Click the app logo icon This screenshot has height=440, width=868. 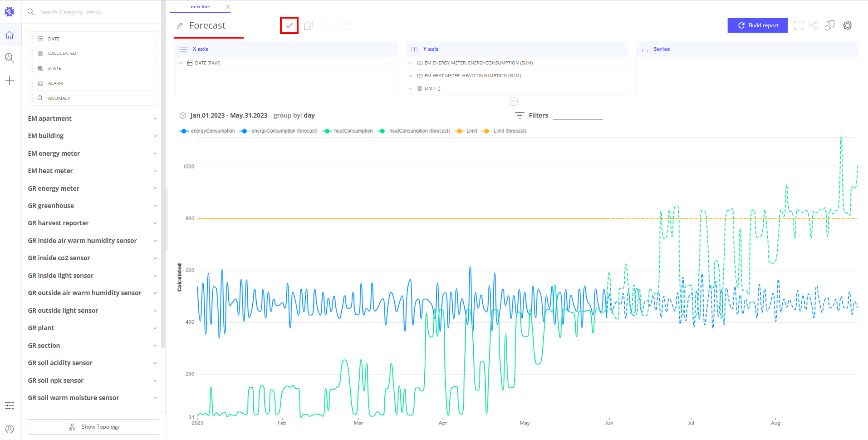tap(10, 11)
